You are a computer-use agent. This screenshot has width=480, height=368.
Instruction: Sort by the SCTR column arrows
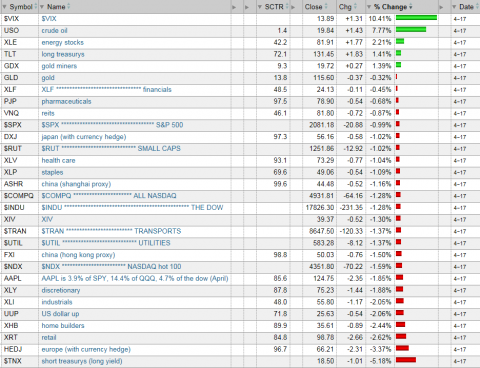click(x=287, y=7)
